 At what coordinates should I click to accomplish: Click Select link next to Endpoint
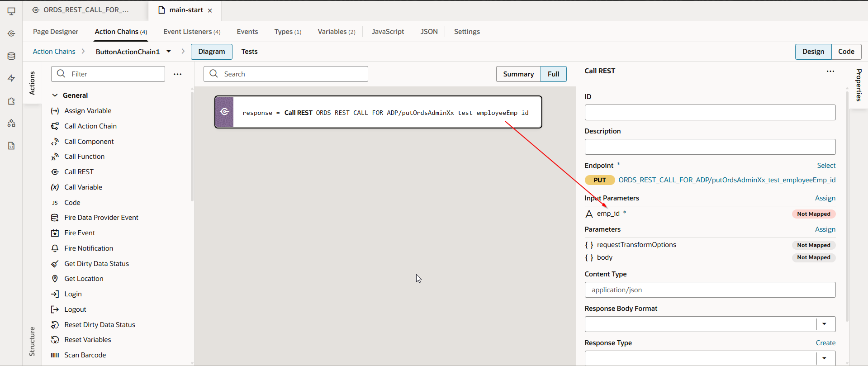coord(826,166)
